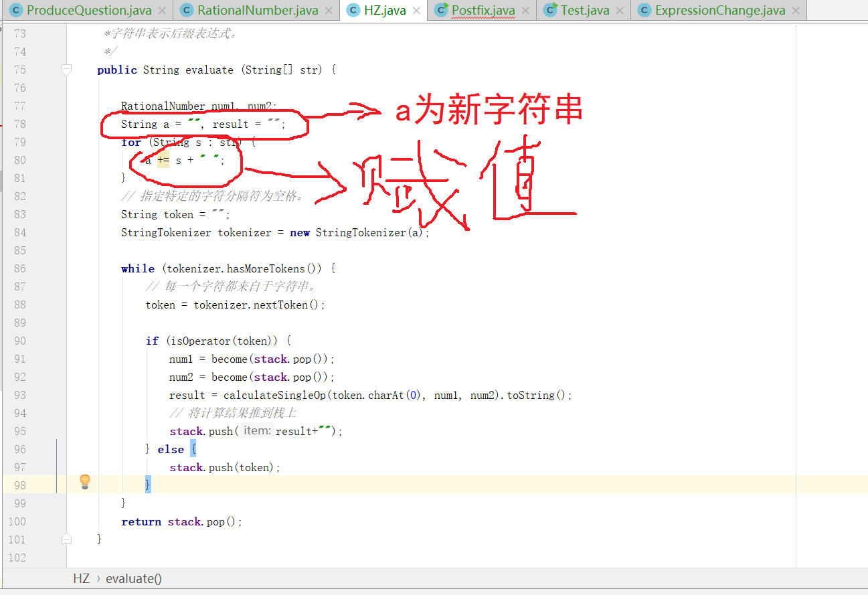Click line number 75 in the gutter
Viewport: 868px width, 595px height.
pos(19,70)
